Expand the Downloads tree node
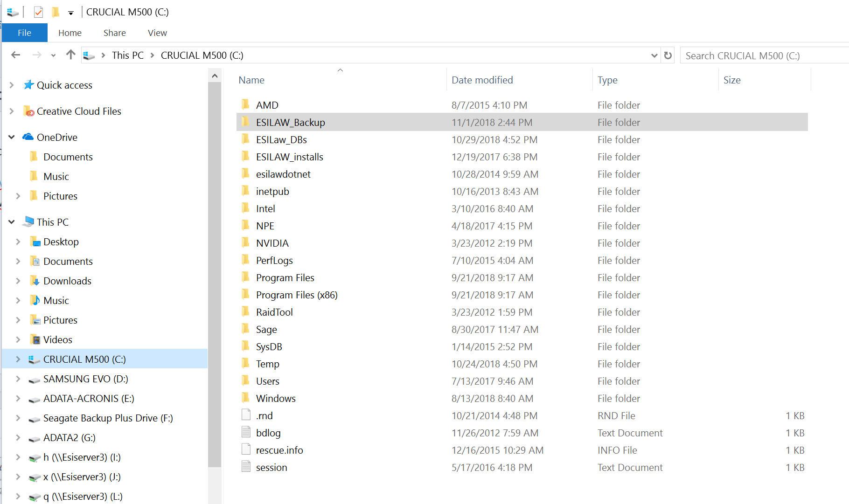Image resolution: width=849 pixels, height=504 pixels. [18, 281]
